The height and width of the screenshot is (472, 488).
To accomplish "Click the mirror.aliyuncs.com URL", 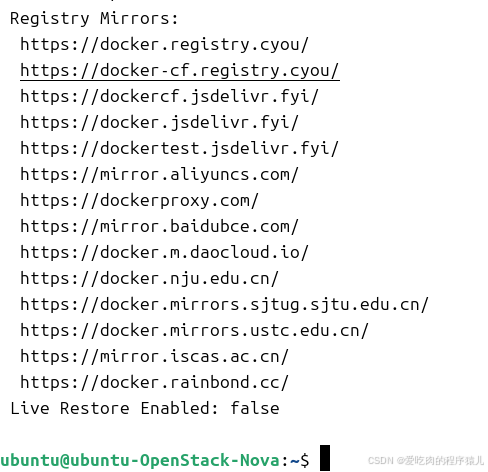I will tap(159, 175).
